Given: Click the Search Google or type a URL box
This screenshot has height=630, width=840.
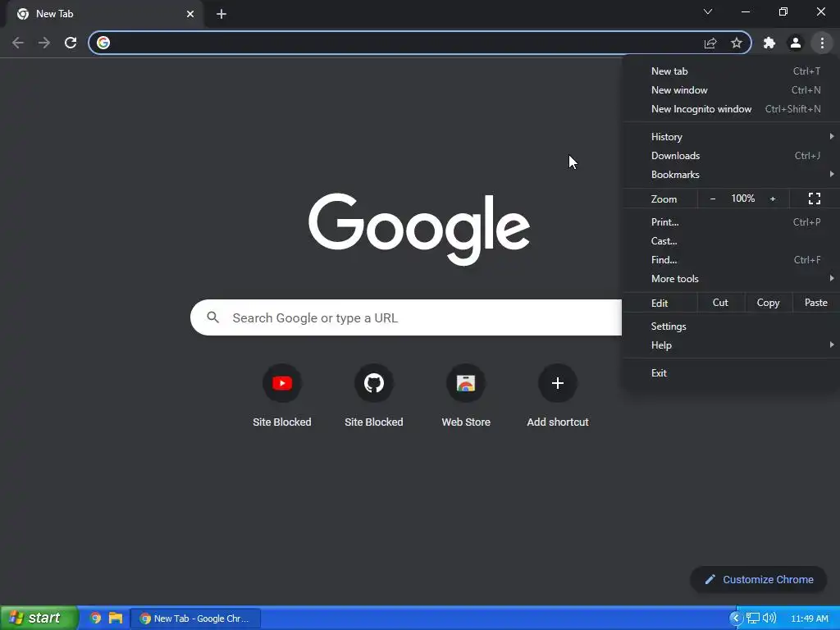Looking at the screenshot, I should 405,317.
